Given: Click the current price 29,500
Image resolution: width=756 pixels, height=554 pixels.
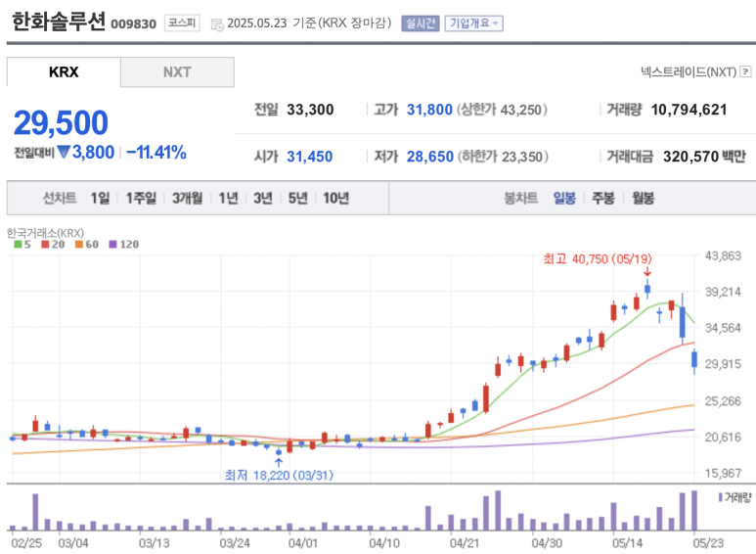Looking at the screenshot, I should (61, 122).
